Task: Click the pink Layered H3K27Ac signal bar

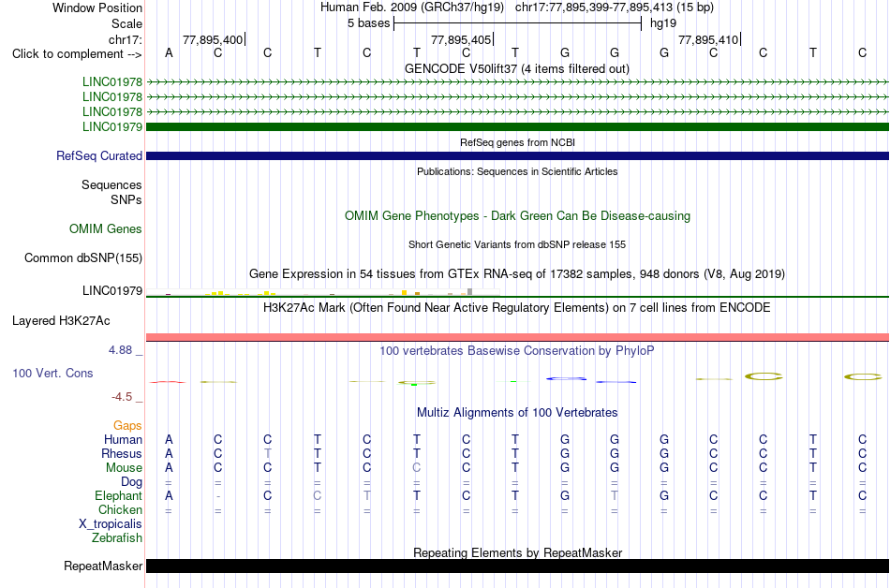Action: tap(517, 337)
